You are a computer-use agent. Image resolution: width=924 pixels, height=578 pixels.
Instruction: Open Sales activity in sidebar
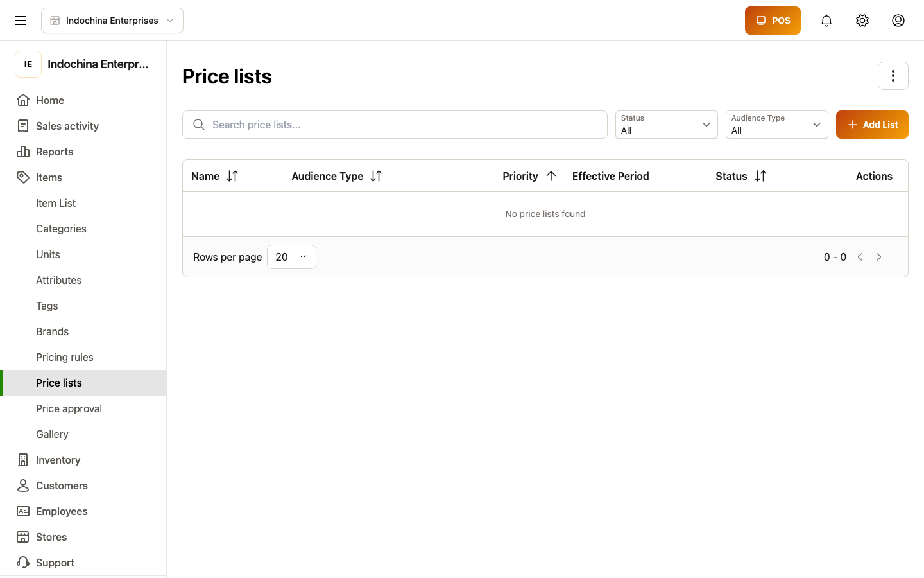(83, 126)
